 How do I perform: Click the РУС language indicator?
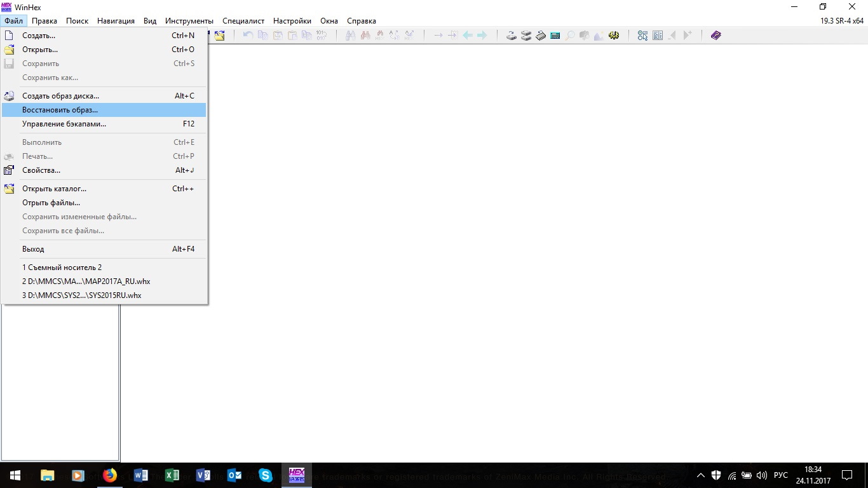coord(781,475)
